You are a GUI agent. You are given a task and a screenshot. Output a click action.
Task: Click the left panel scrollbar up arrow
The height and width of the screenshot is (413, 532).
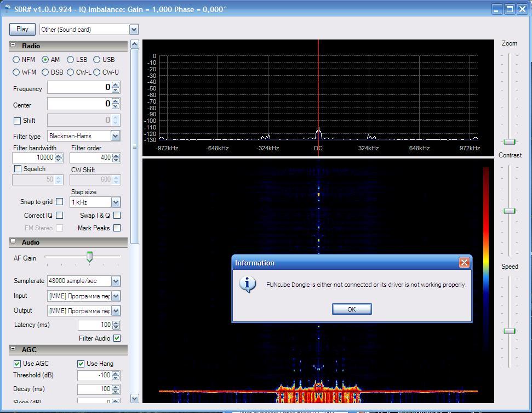pyautogui.click(x=135, y=44)
